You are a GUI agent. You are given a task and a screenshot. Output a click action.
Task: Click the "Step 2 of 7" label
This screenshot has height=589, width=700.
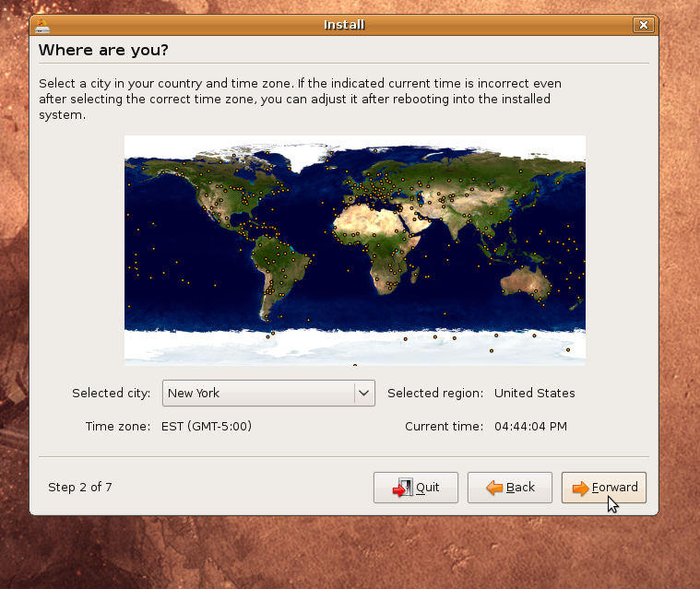[80, 487]
